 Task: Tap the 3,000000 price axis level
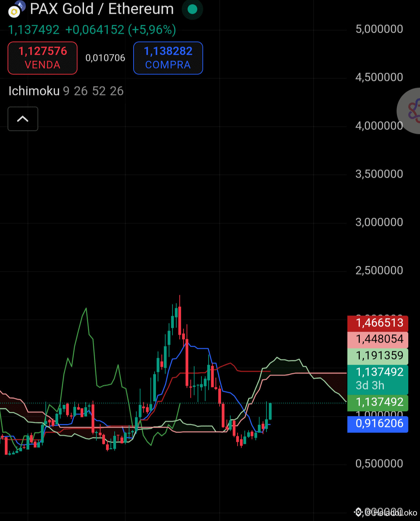[379, 222]
